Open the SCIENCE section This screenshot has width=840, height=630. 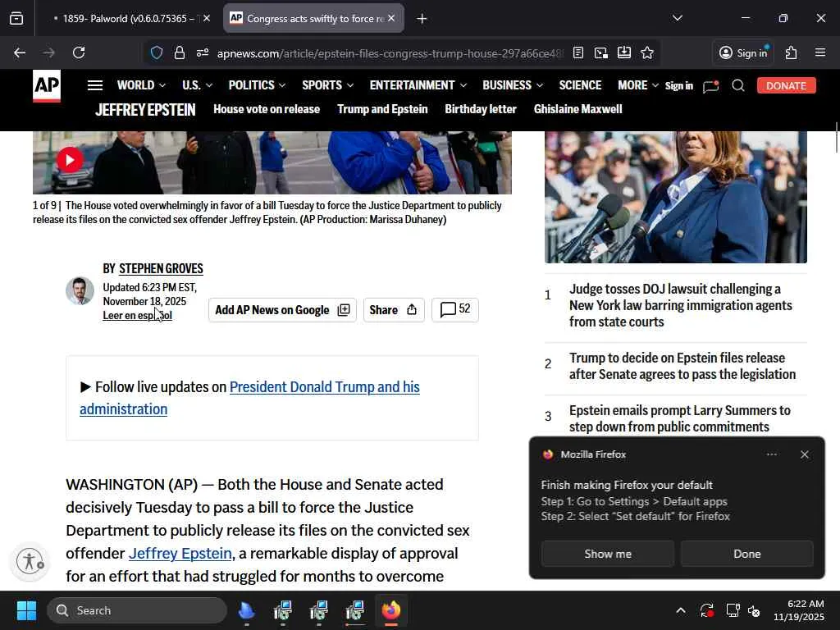click(580, 85)
